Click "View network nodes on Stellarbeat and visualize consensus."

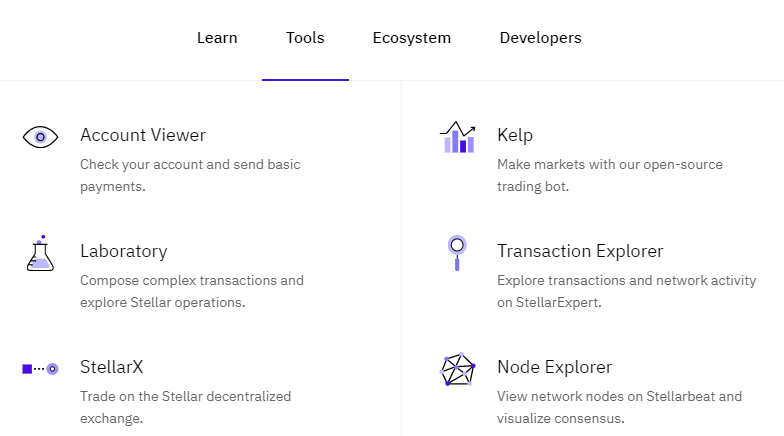[620, 408]
